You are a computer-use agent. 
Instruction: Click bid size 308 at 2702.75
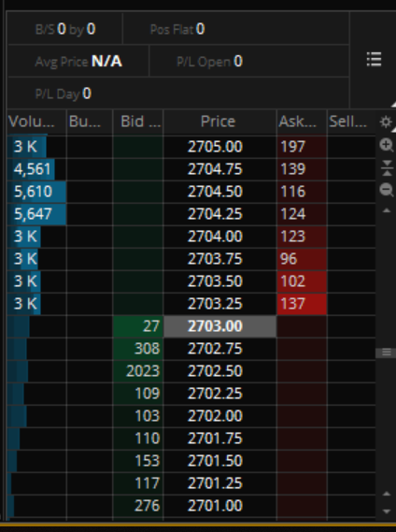138,349
